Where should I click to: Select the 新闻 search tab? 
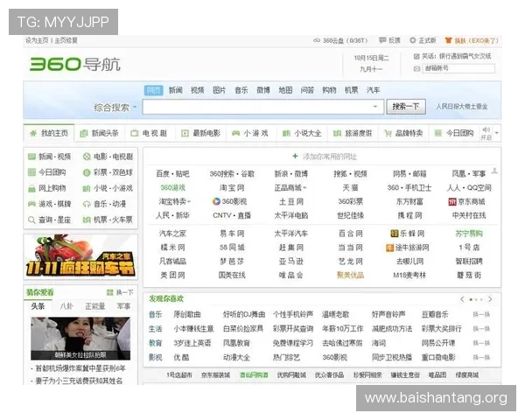click(x=176, y=90)
